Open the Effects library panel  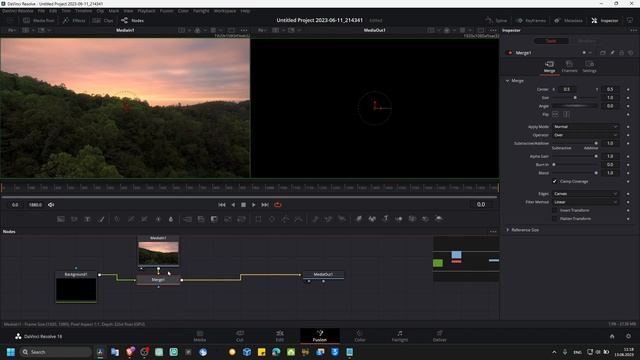point(74,20)
